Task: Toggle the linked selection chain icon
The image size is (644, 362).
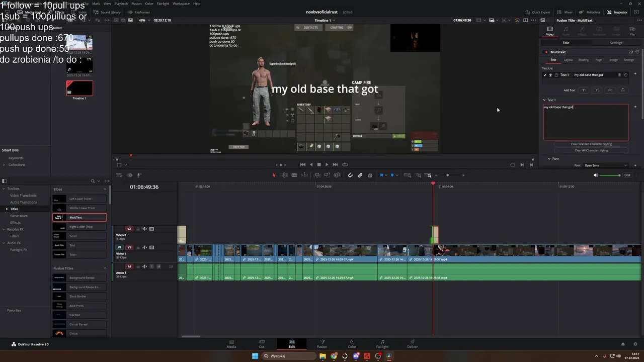Action: [x=360, y=175]
